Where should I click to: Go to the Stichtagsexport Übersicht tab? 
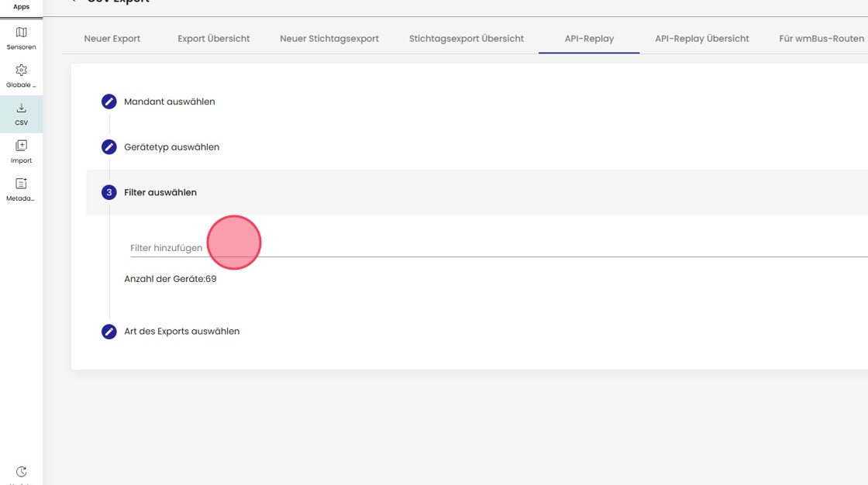tap(467, 39)
